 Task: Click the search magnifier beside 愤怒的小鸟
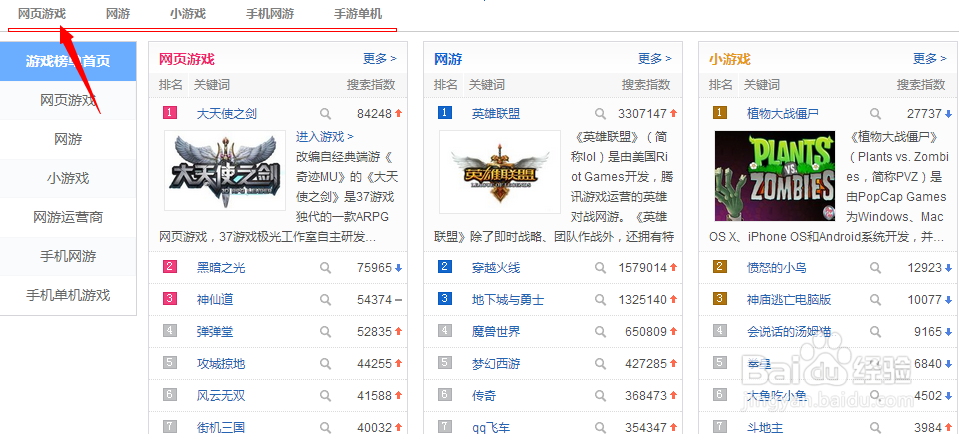pos(875,268)
